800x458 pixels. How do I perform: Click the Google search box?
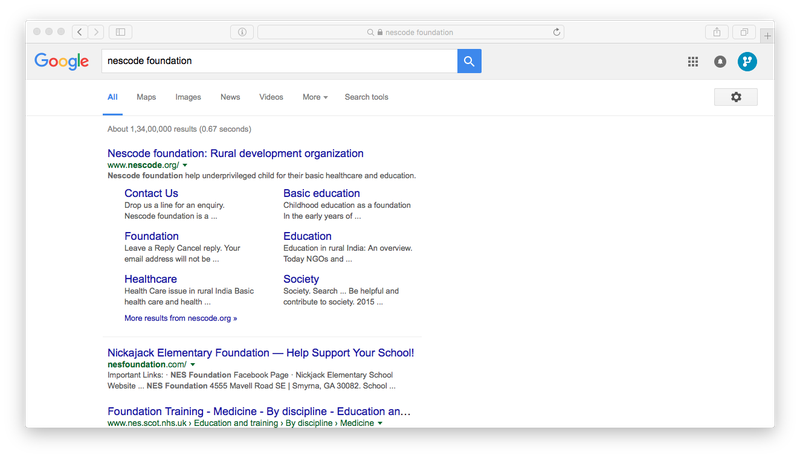point(280,61)
